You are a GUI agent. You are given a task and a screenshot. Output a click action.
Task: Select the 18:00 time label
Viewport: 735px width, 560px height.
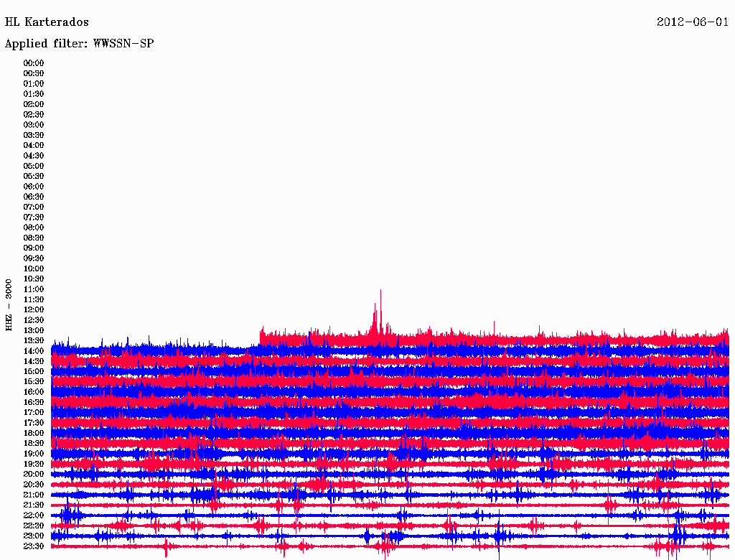[34, 434]
